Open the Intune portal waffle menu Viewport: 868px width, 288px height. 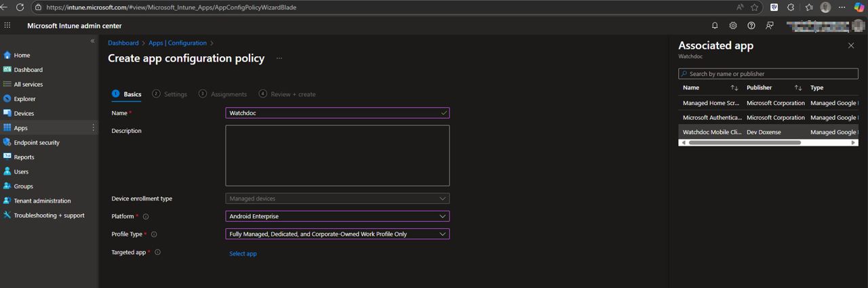pyautogui.click(x=7, y=25)
